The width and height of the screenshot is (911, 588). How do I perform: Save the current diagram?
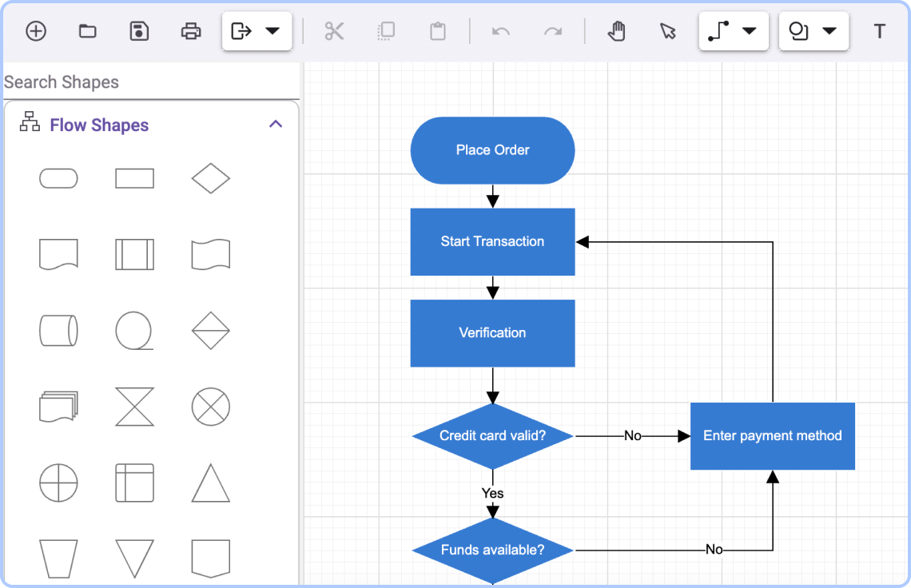138,30
